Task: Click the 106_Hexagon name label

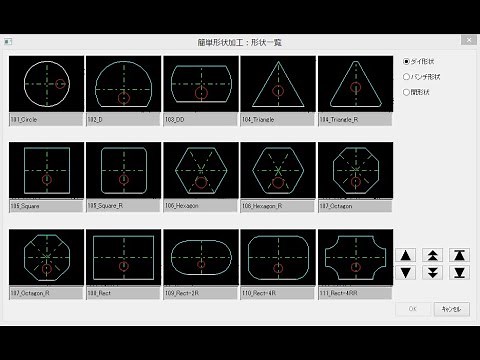Action: 200,206
